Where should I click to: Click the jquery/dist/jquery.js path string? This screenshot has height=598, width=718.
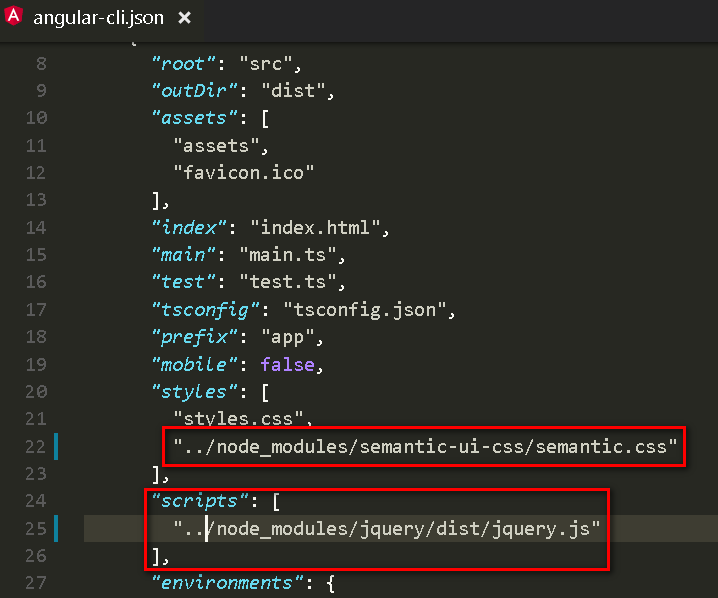click(386, 529)
